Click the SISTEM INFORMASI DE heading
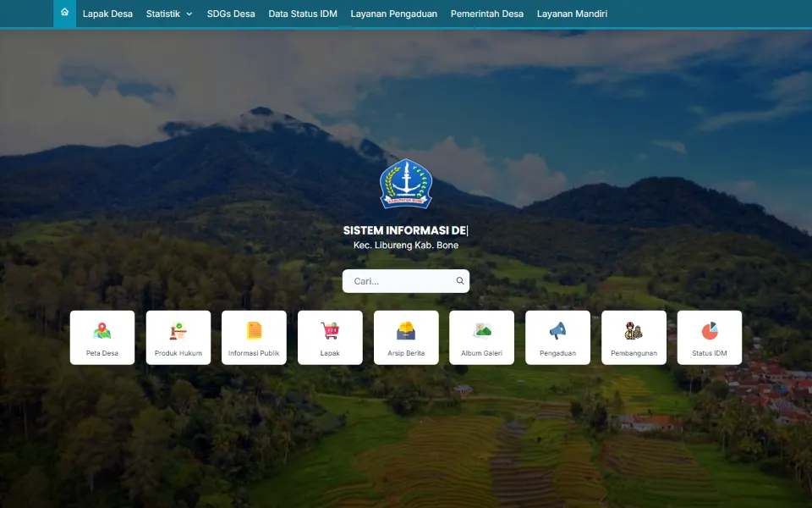Image resolution: width=812 pixels, height=508 pixels. point(405,230)
